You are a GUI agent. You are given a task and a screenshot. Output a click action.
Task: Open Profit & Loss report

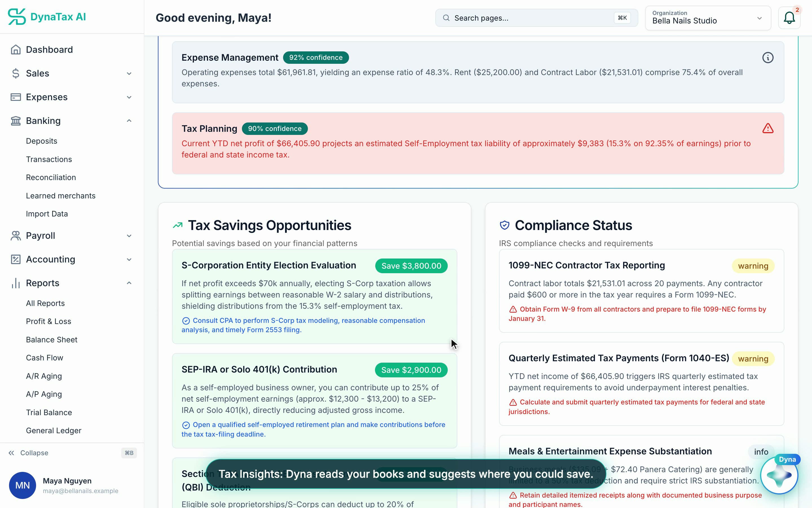point(49,321)
